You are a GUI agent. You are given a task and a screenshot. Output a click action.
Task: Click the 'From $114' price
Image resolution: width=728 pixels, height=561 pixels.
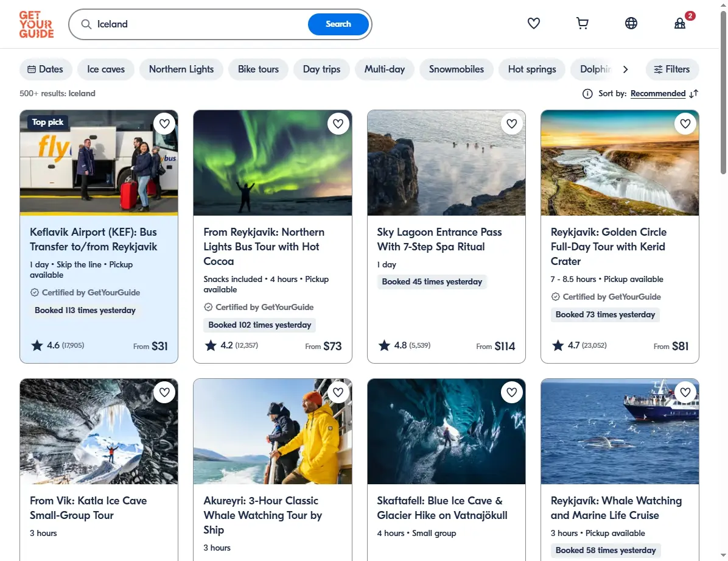click(495, 346)
